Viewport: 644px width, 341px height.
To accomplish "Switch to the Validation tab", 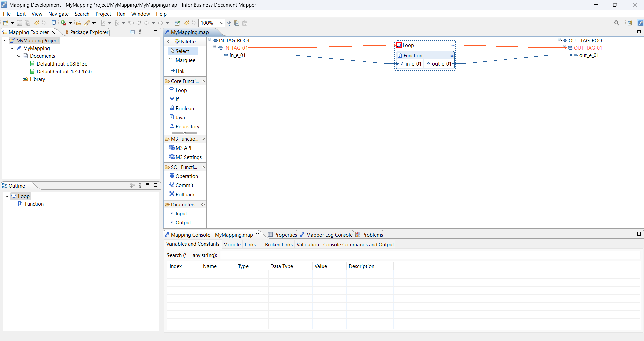I will tap(308, 244).
